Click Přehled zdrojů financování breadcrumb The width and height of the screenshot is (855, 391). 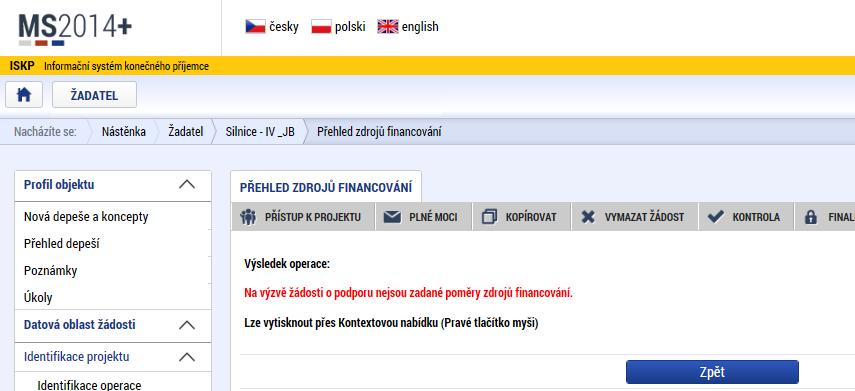coord(379,131)
